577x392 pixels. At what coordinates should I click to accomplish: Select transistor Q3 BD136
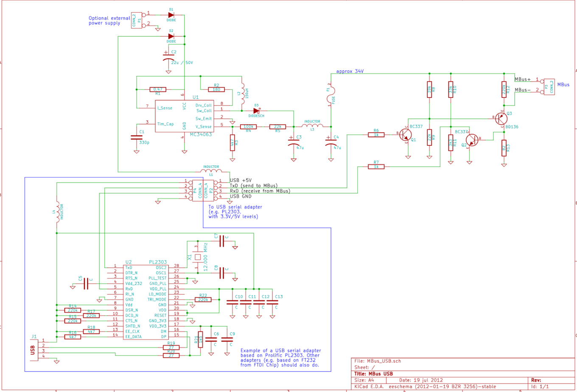coord(501,119)
